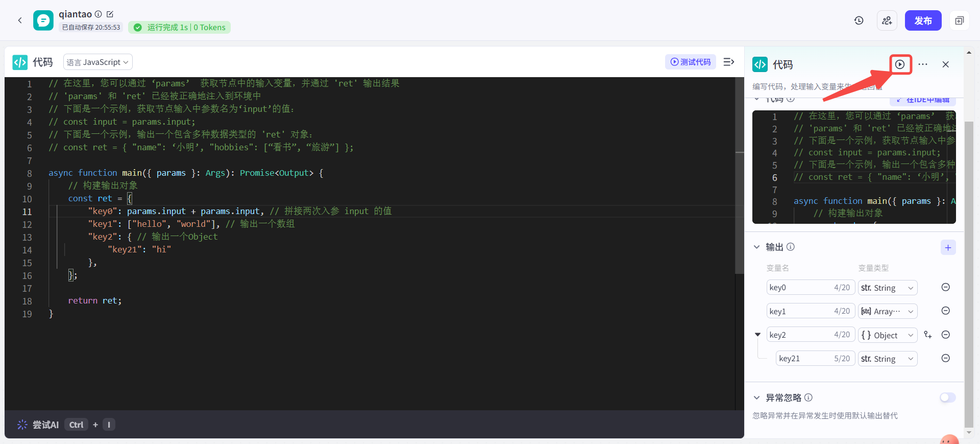The height and width of the screenshot is (444, 980).
Task: Click the 测试代码 test code button
Action: click(x=691, y=62)
